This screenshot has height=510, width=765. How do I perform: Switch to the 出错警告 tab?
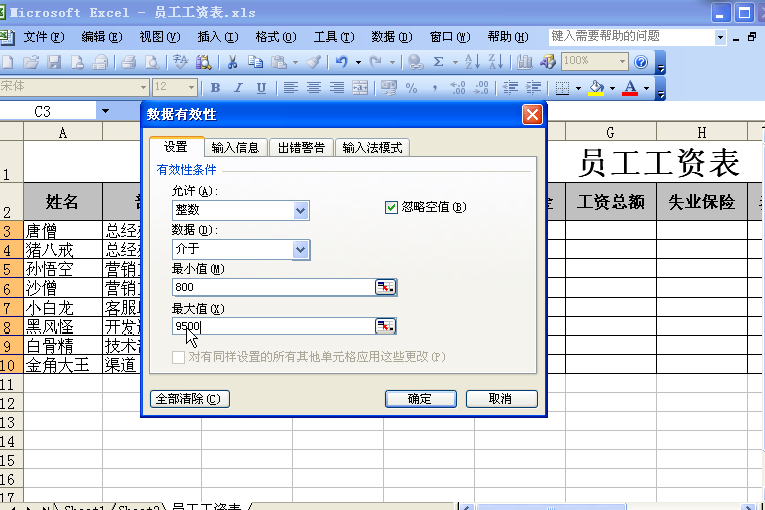click(301, 147)
